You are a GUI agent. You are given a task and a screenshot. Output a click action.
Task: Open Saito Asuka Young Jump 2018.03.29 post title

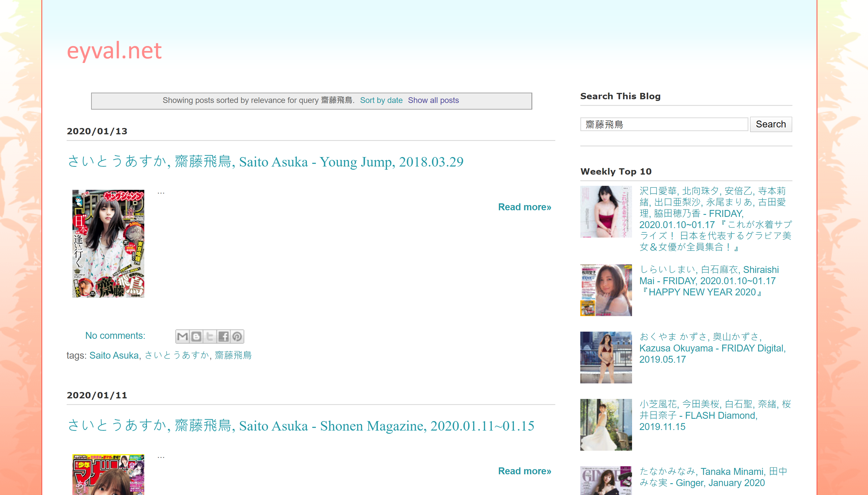click(265, 161)
